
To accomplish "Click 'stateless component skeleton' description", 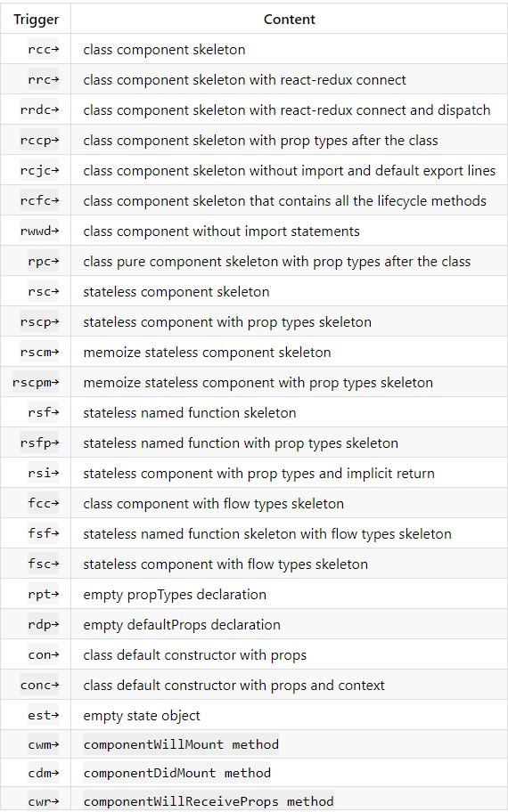I will (176, 291).
